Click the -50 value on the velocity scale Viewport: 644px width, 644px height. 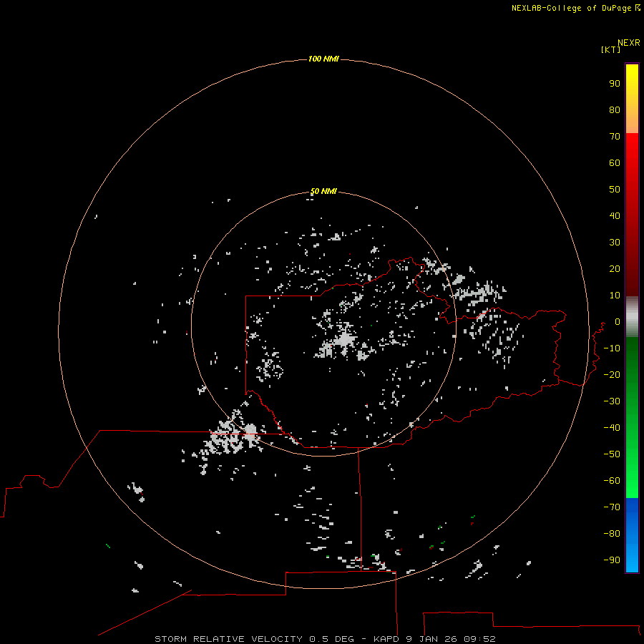click(612, 454)
